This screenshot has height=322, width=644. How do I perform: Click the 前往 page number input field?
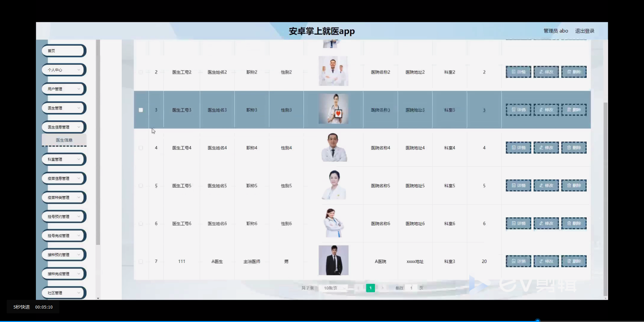(411, 288)
